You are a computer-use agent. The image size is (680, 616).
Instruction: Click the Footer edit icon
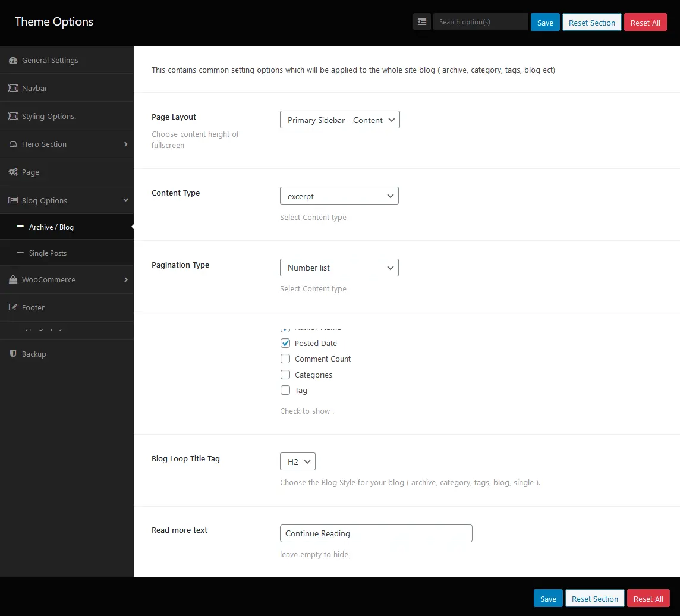pos(13,307)
